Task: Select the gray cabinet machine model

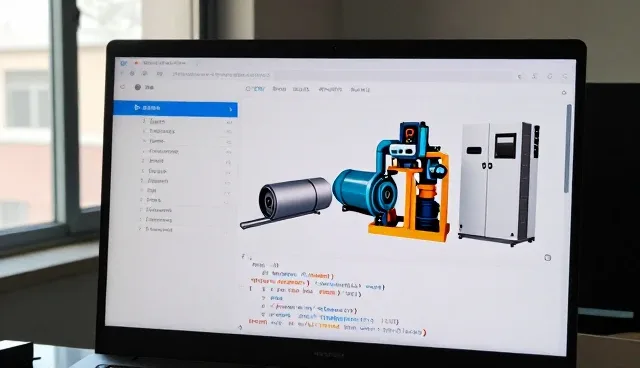Action: pos(499,183)
